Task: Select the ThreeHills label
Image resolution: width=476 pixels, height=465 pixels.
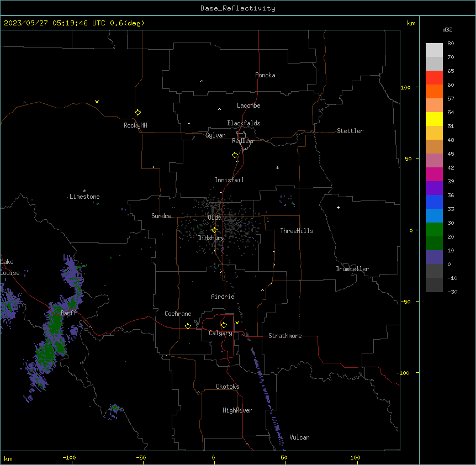Action: coord(297,231)
